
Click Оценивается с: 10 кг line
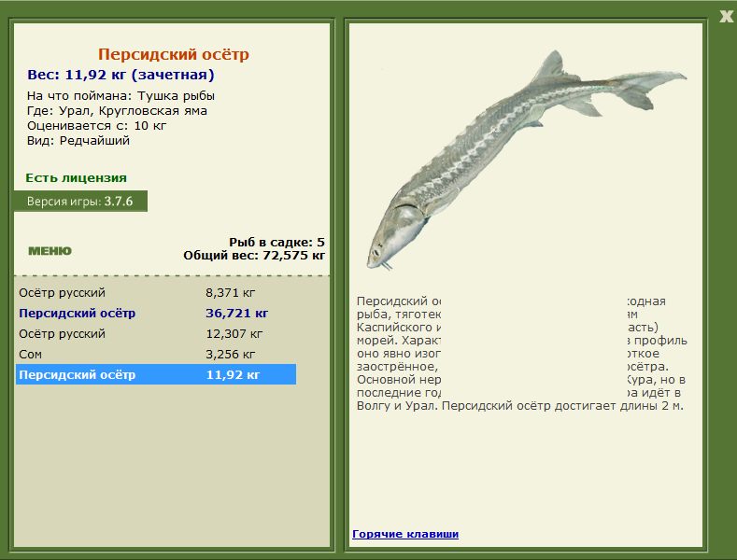[97, 126]
